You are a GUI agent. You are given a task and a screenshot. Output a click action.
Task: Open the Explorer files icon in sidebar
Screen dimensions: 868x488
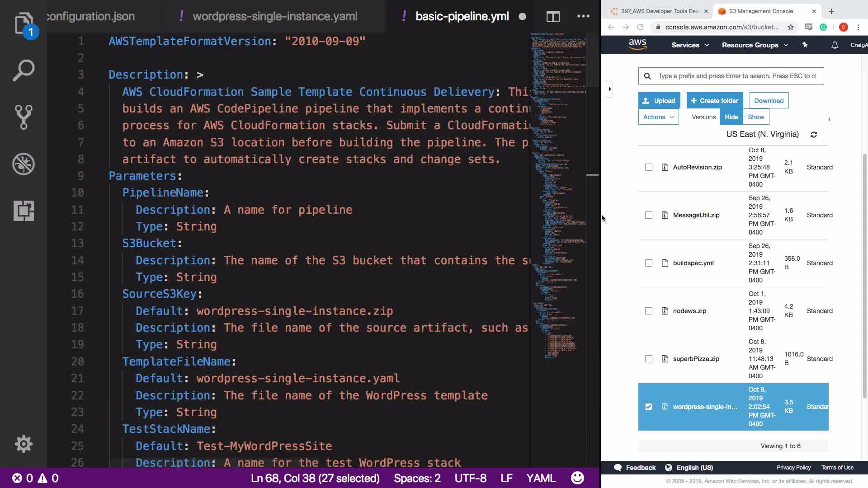[24, 23]
